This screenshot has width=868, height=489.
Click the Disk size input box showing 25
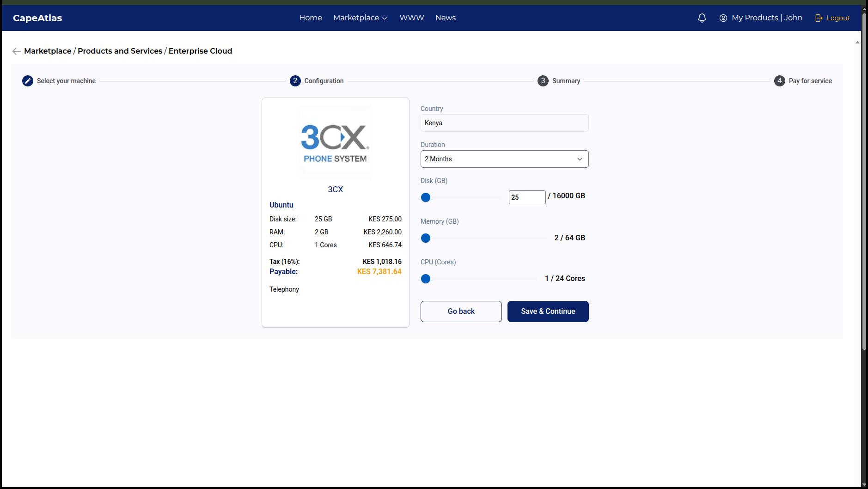(x=527, y=197)
